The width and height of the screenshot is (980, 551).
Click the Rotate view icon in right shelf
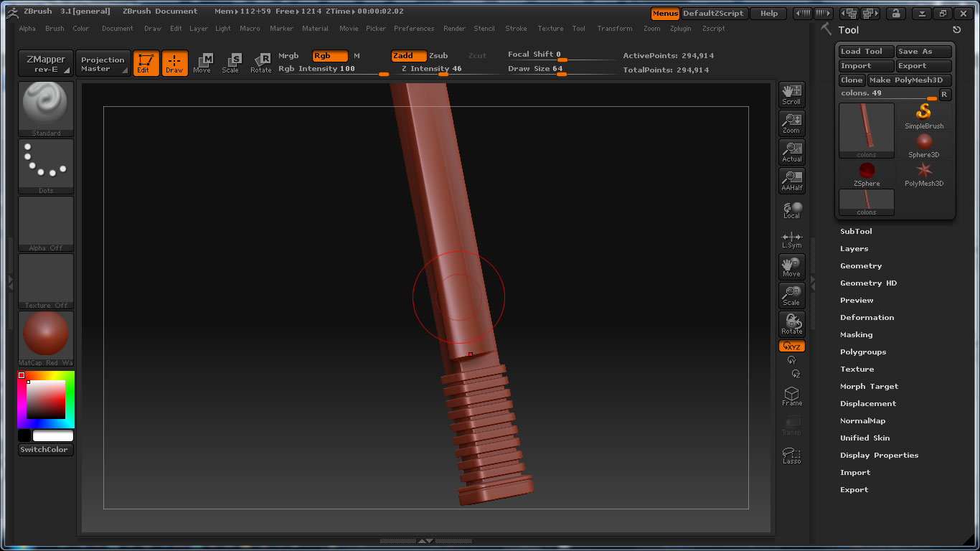(x=791, y=324)
